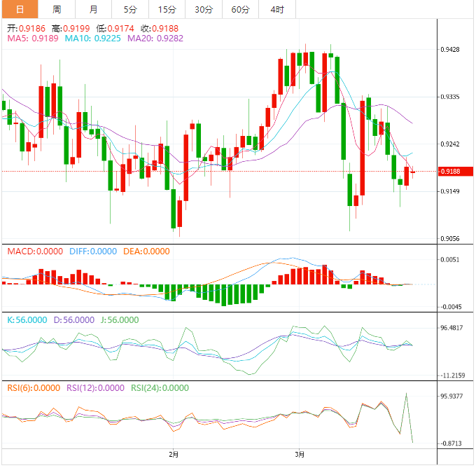The height and width of the screenshot is (468, 476).
Task: Open the 30分 interval tab
Action: pos(204,9)
